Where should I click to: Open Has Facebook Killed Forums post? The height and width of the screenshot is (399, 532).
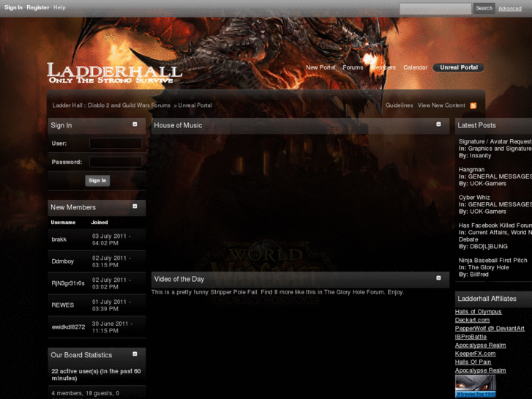pos(495,225)
